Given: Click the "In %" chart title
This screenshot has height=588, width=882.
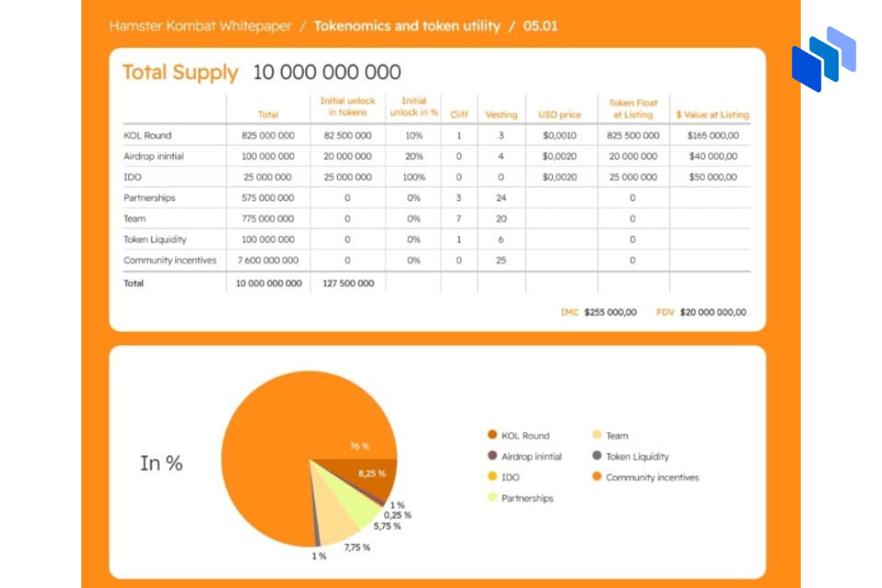Looking at the screenshot, I should pos(161,463).
